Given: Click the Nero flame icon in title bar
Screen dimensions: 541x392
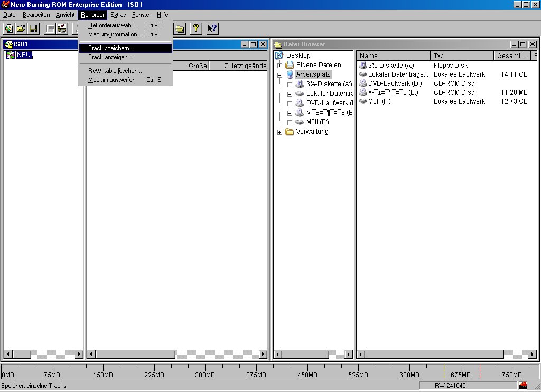Looking at the screenshot, I should point(5,4).
